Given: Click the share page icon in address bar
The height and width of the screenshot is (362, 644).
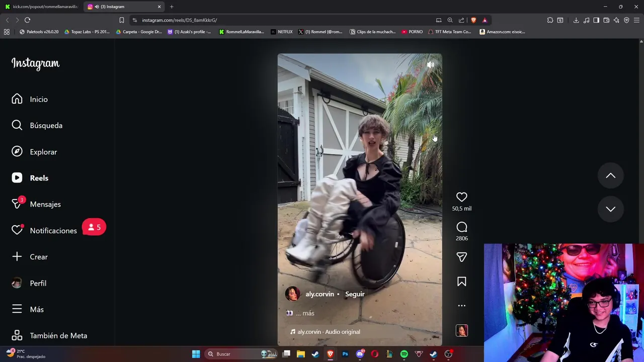Looking at the screenshot, I should [461, 20].
